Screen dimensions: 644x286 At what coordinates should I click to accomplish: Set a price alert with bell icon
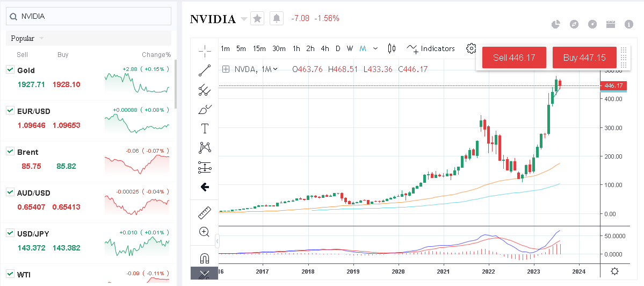click(x=277, y=18)
